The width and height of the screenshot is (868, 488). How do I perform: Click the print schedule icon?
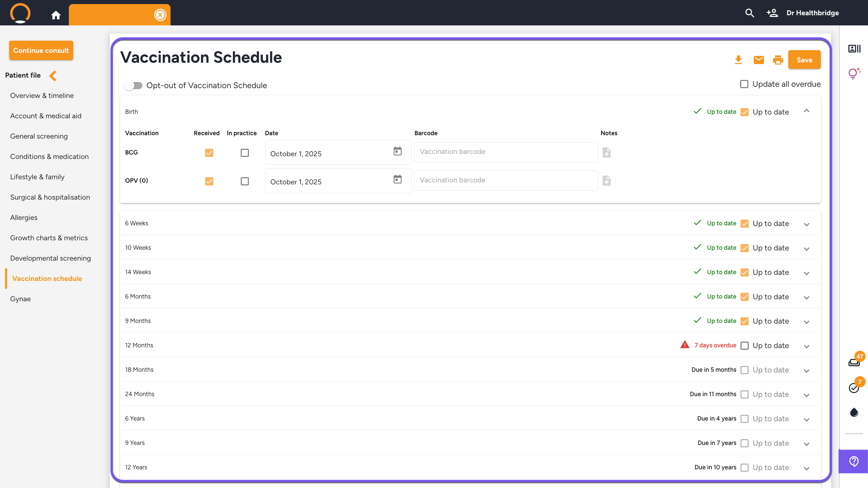778,60
